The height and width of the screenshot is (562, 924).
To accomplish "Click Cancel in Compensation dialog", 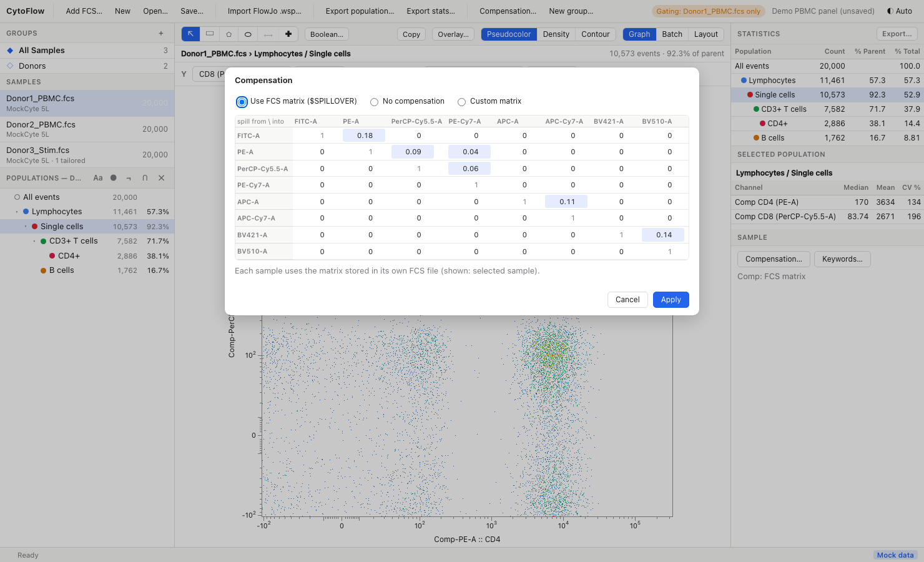I will pos(627,300).
